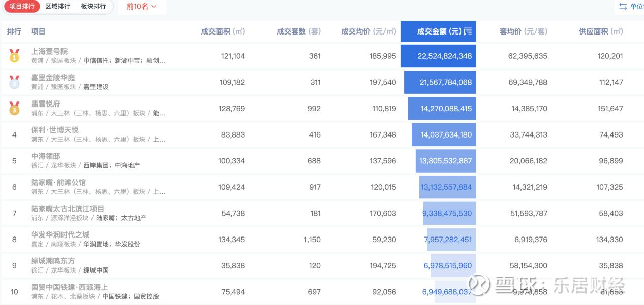Click the silver medal icon for rank 2
The height and width of the screenshot is (305, 644).
(x=14, y=82)
